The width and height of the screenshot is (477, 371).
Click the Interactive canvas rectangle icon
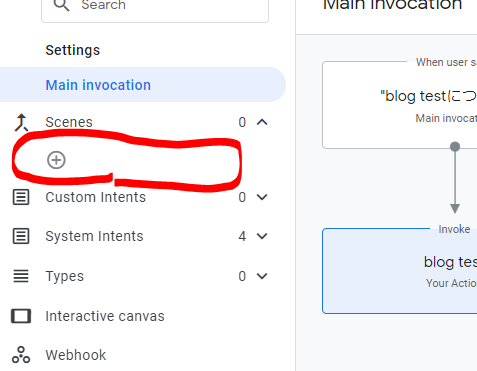(21, 316)
